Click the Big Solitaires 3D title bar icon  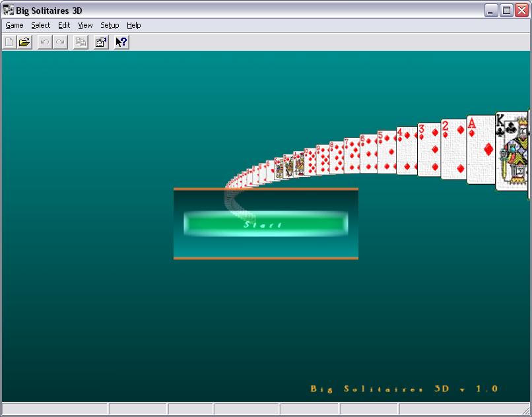[x=9, y=10]
